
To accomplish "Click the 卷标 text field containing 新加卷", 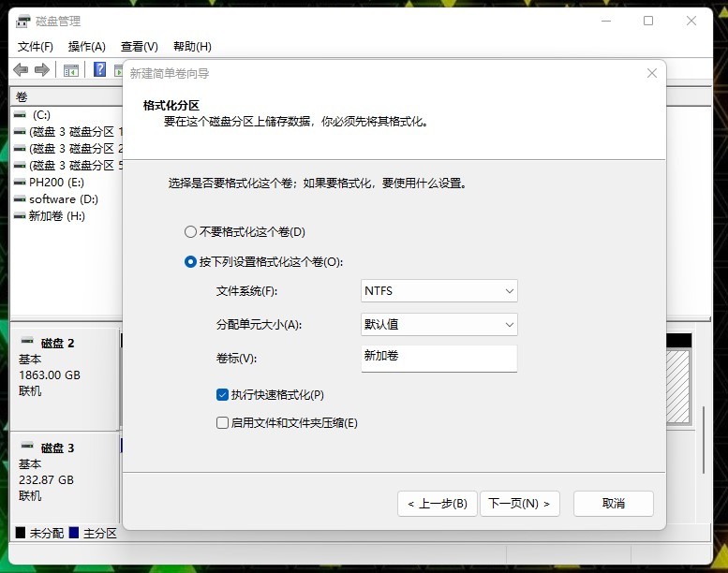I will 439,359.
